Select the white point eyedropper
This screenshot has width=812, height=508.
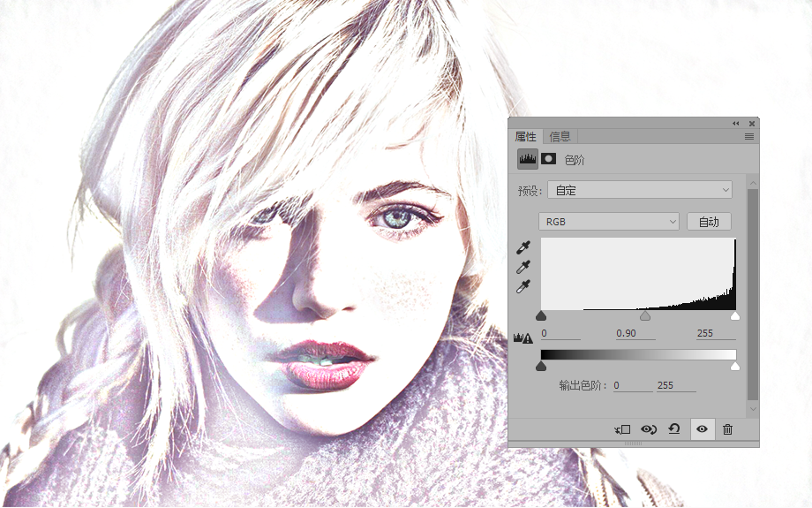tap(523, 286)
